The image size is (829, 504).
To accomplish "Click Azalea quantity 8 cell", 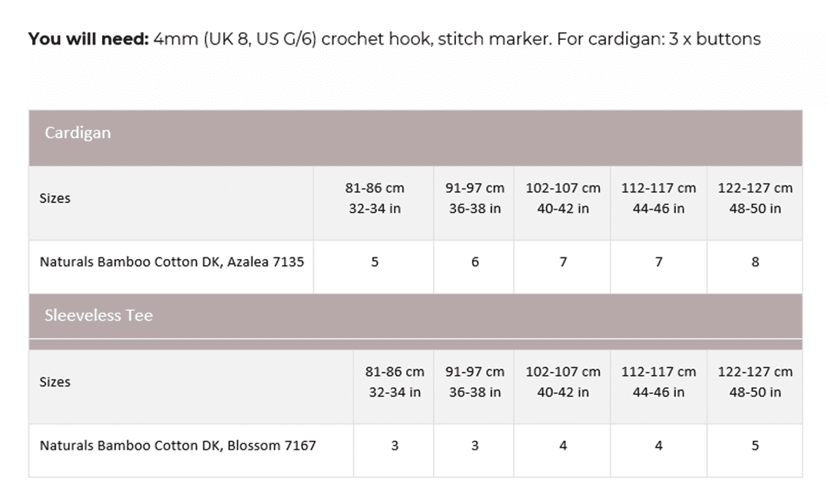I will (754, 262).
